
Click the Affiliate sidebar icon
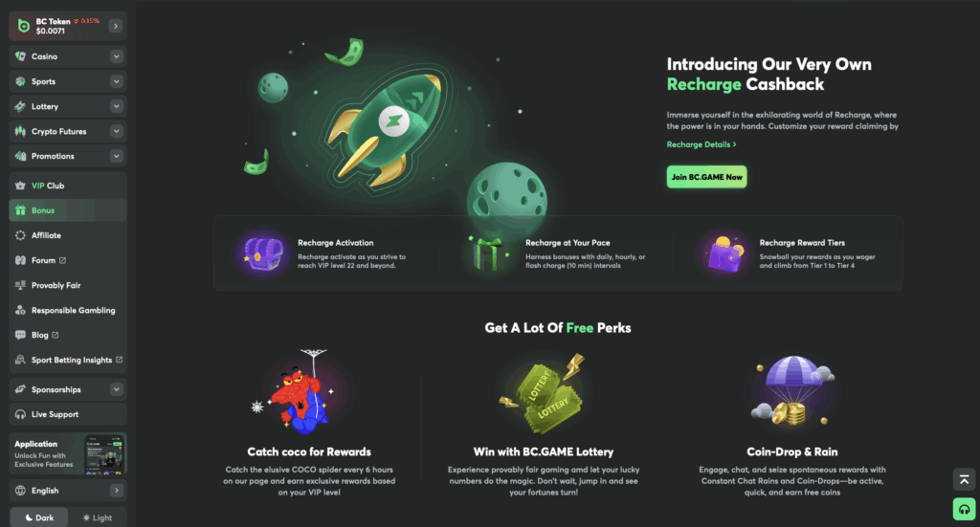point(20,235)
